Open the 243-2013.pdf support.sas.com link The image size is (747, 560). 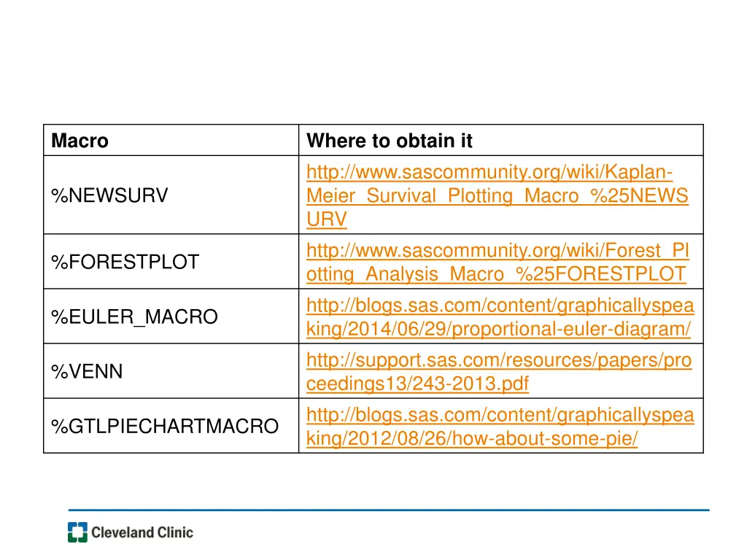pyautogui.click(x=499, y=371)
